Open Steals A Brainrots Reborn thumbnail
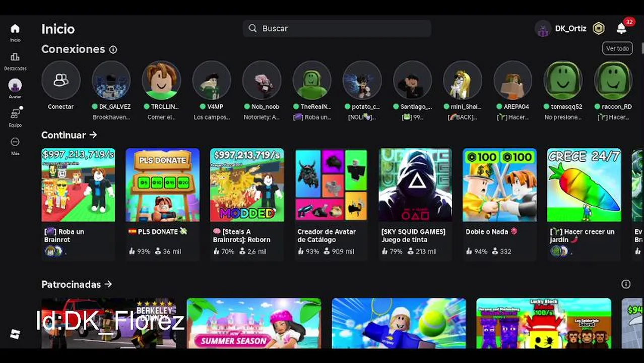Image resolution: width=644 pixels, height=363 pixels. pyautogui.click(x=247, y=185)
